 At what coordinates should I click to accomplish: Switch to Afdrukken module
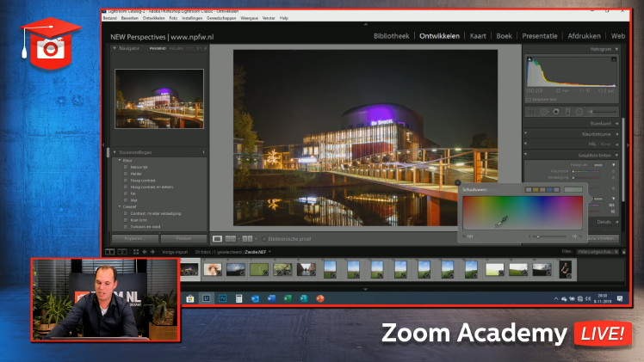[x=584, y=36]
